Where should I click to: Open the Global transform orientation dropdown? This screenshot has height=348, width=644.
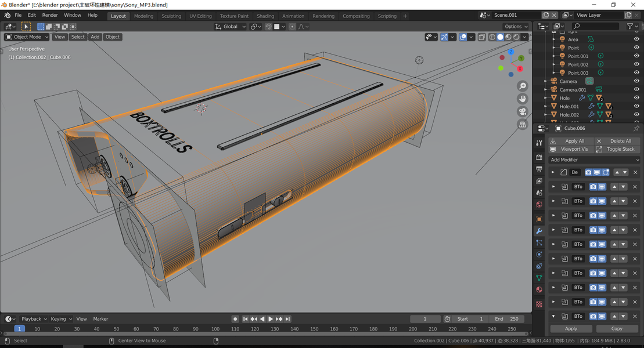231,26
